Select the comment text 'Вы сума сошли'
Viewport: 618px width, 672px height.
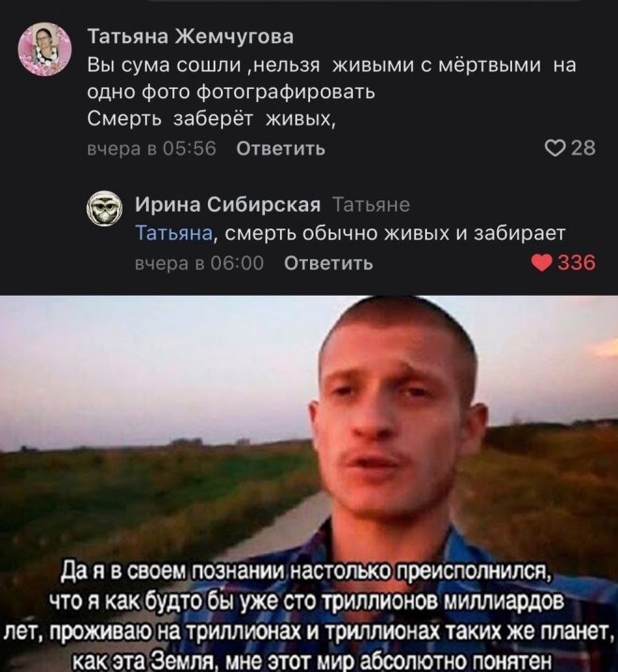click(164, 66)
